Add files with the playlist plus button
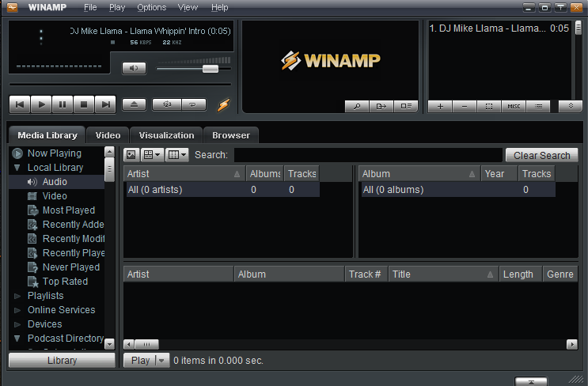Viewport: 588px width, 386px height. tap(440, 107)
